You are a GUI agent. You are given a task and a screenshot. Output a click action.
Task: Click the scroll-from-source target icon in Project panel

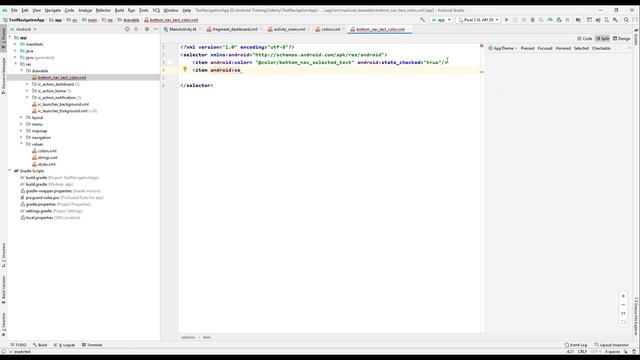[x=127, y=29]
